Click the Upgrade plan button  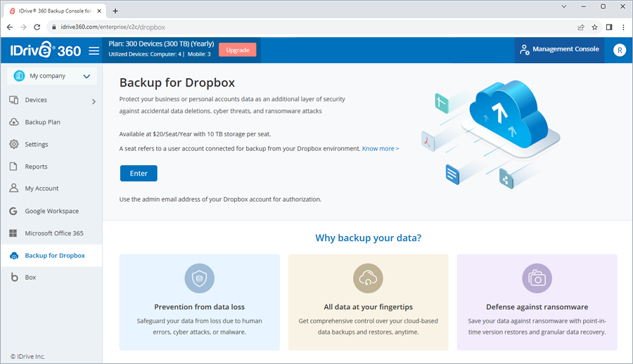pos(238,50)
